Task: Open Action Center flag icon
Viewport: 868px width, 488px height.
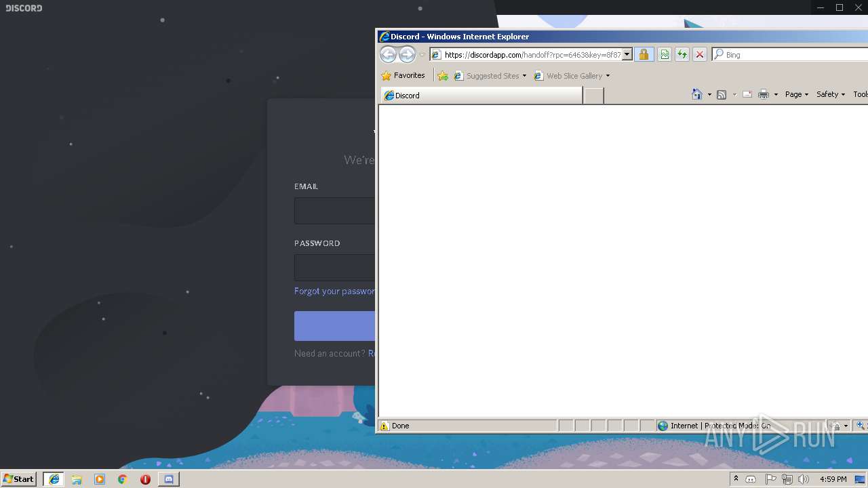Action: click(x=770, y=479)
